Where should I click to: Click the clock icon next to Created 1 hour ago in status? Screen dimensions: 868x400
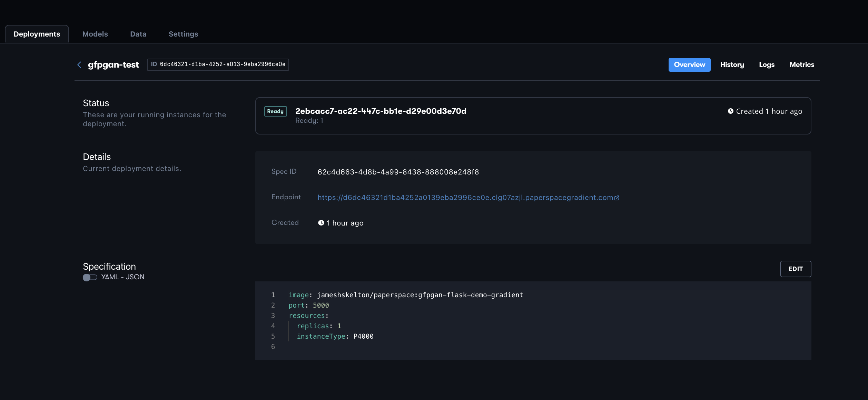click(x=730, y=111)
